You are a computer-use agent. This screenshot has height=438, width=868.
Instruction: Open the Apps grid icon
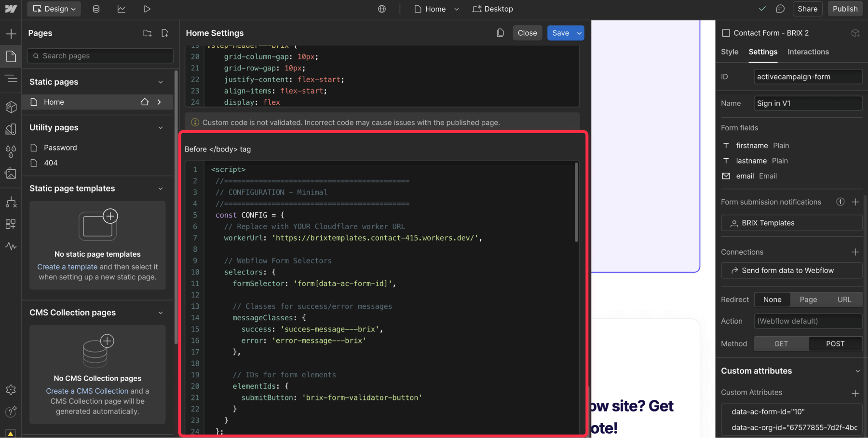point(11,224)
